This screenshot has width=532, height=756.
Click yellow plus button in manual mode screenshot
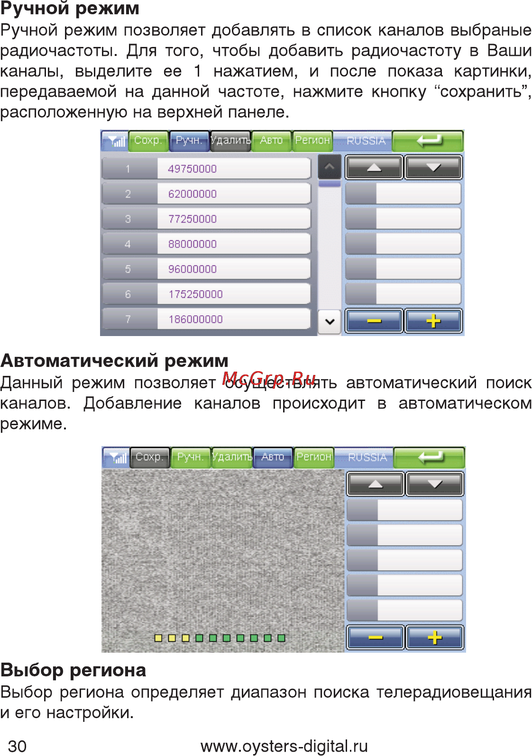pyautogui.click(x=433, y=321)
